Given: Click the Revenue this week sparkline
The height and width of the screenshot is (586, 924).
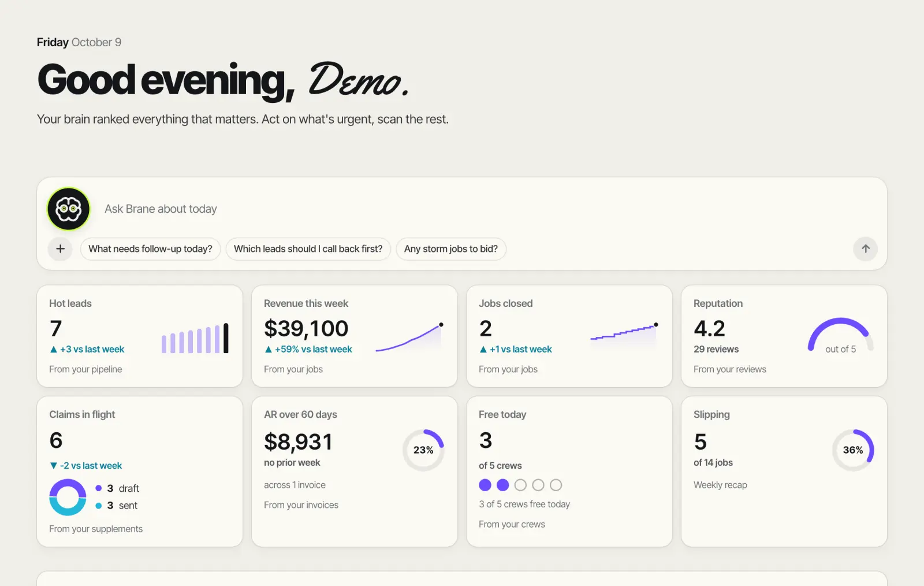Looking at the screenshot, I should click(409, 337).
